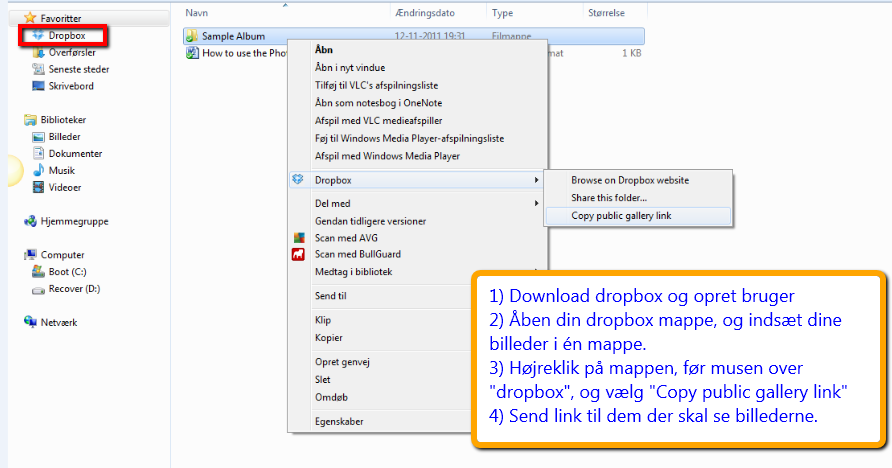Select Copy public gallery link
The width and height of the screenshot is (892, 468).
click(x=621, y=215)
